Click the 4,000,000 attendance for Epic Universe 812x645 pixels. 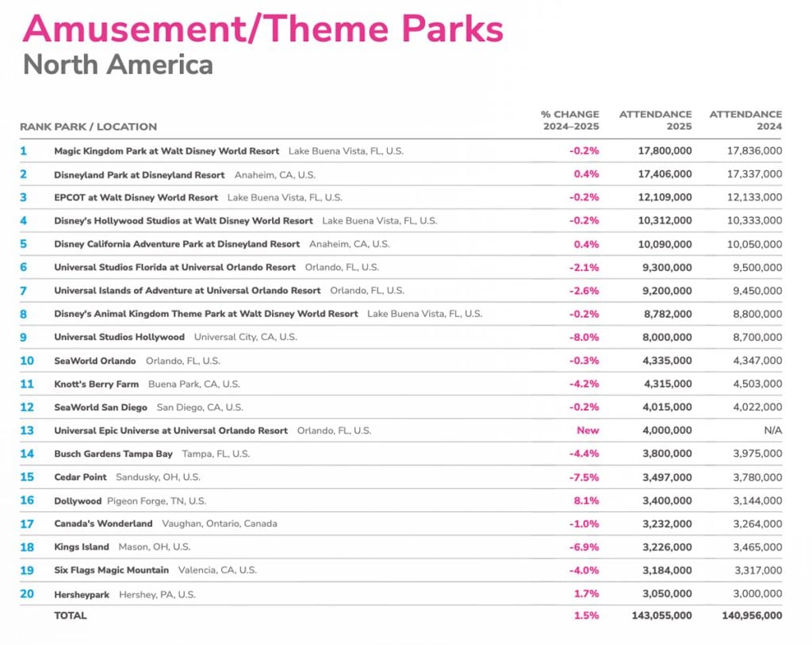pyautogui.click(x=667, y=431)
